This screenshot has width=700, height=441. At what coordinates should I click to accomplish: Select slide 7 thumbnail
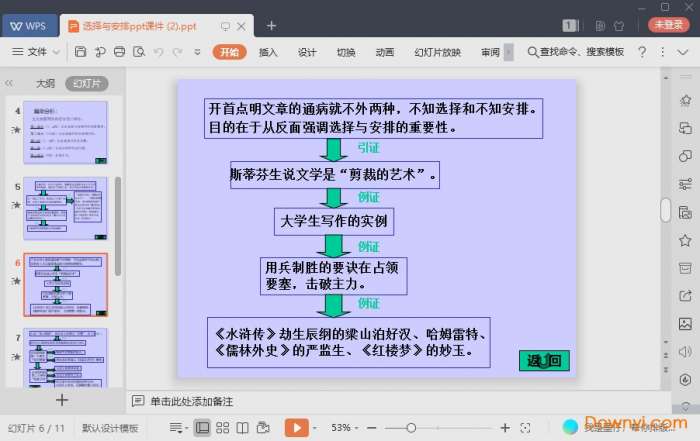[x=65, y=358]
